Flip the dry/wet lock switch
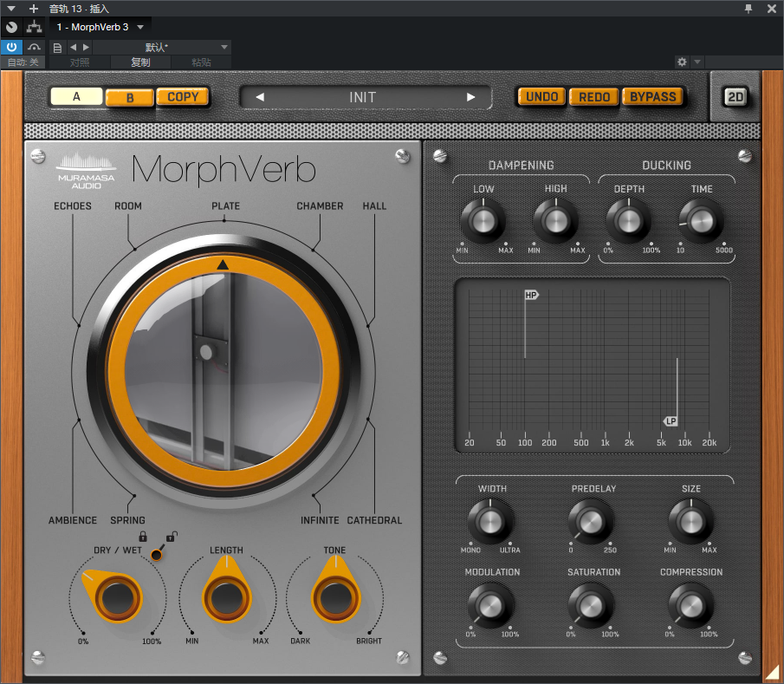Viewport: 784px width, 684px height. pos(158,553)
